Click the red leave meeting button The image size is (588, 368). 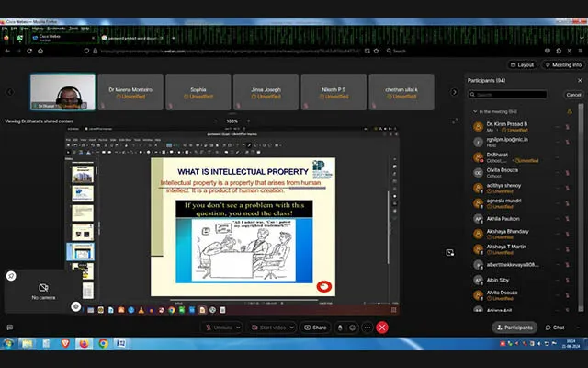coord(382,328)
